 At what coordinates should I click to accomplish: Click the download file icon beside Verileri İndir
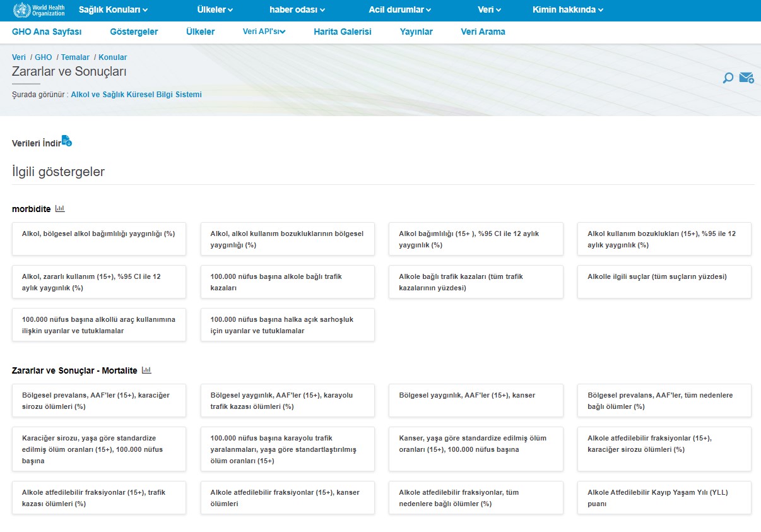coord(67,141)
